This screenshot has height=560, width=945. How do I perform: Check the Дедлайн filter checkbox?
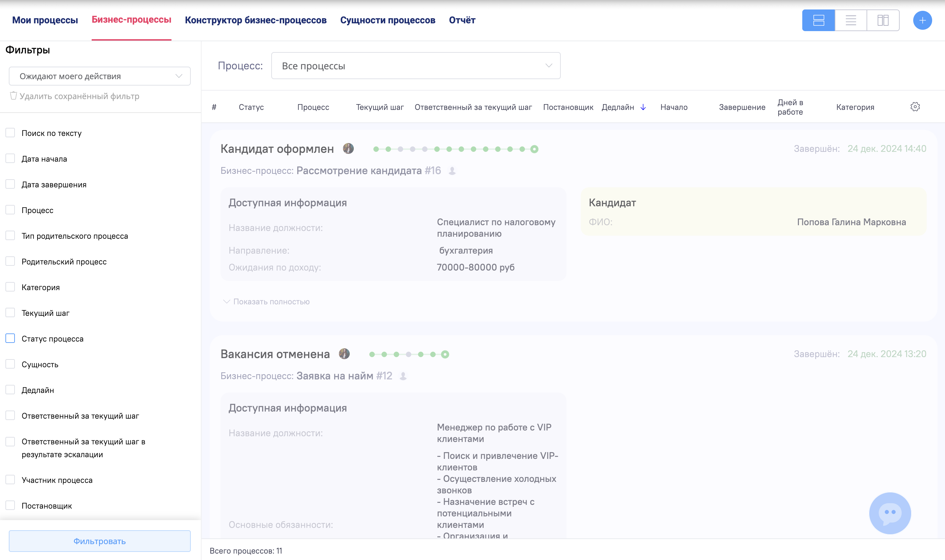pyautogui.click(x=10, y=390)
